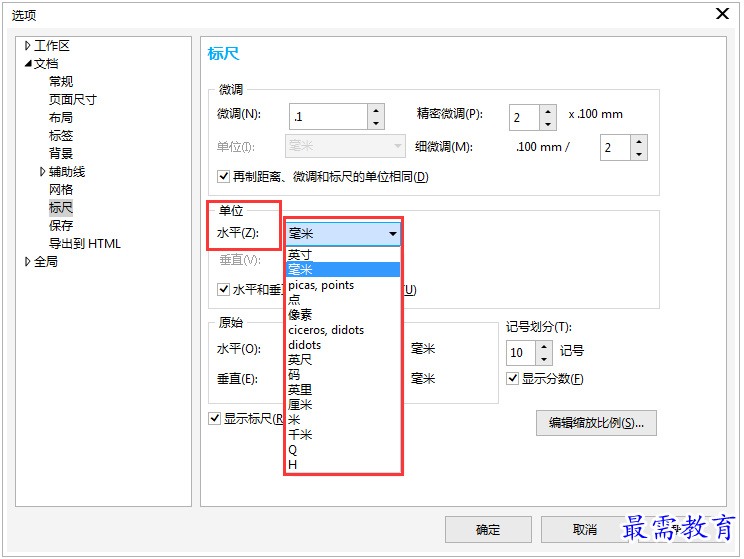The width and height of the screenshot is (744, 559).
Task: Expand the 工作区 tree node
Action: [x=28, y=46]
